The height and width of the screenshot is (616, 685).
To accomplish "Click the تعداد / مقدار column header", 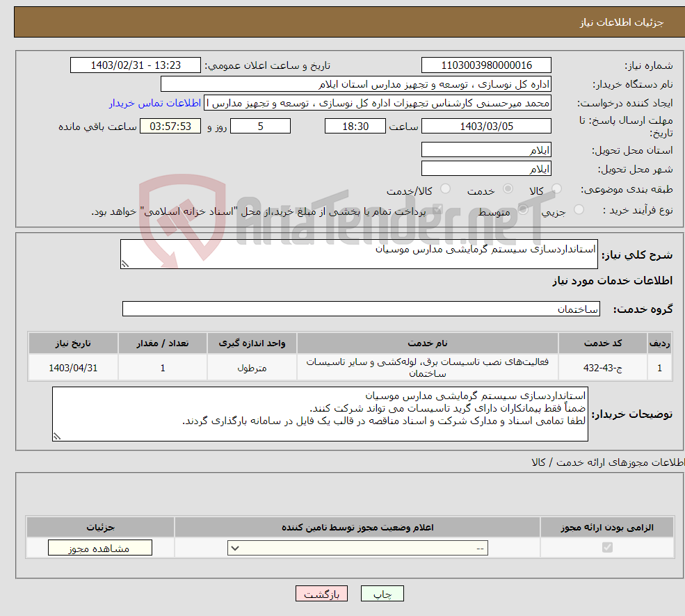I will (x=163, y=343).
